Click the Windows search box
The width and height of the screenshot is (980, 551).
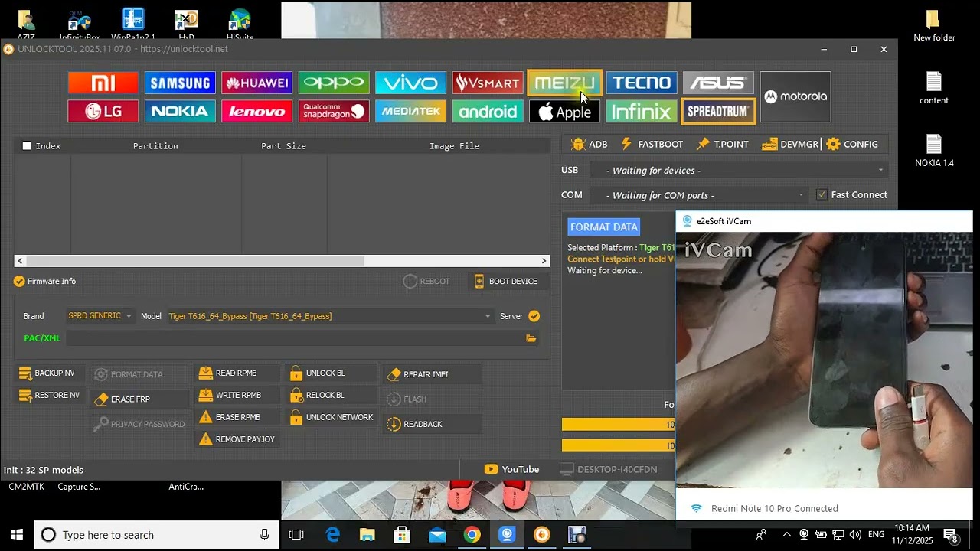156,535
